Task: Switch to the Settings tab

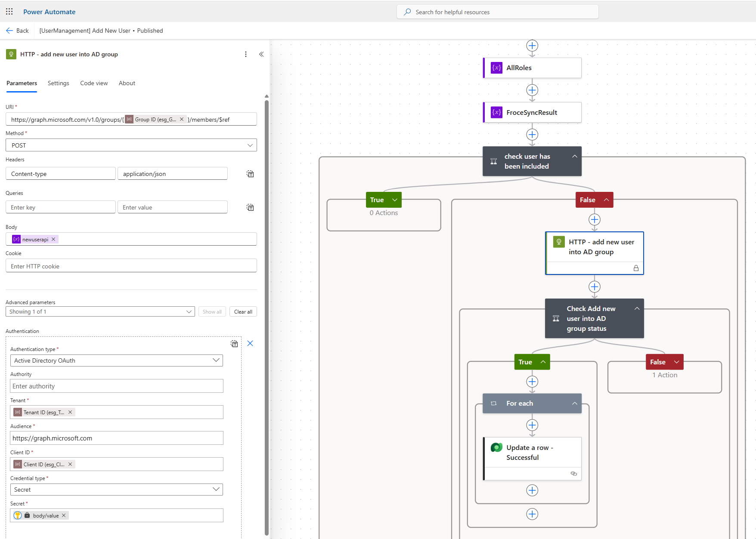Action: click(x=58, y=83)
